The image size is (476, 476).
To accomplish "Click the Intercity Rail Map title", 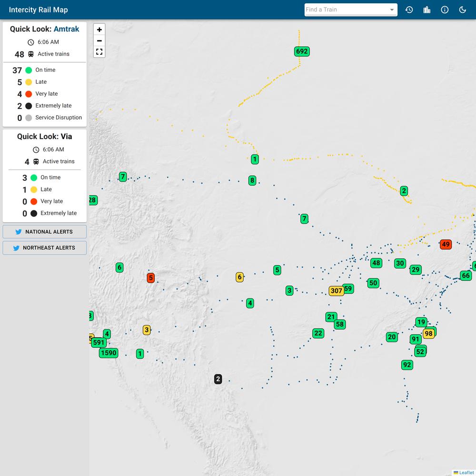I will pos(38,10).
